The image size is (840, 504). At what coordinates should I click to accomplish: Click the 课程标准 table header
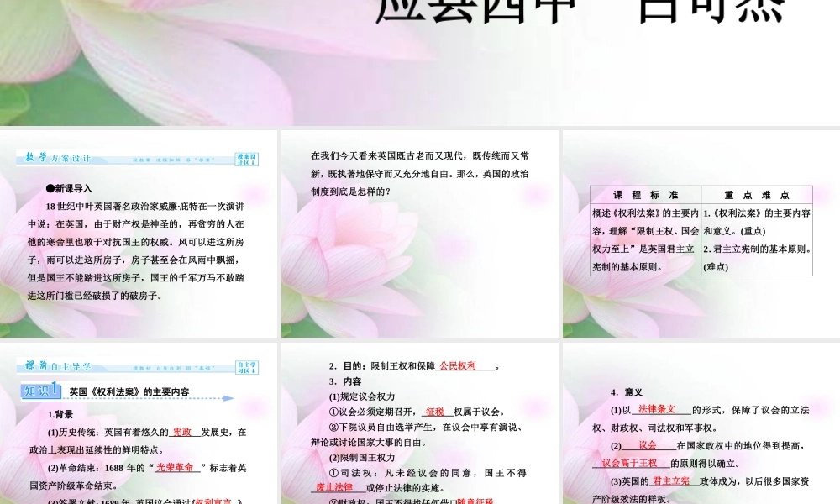coord(645,195)
